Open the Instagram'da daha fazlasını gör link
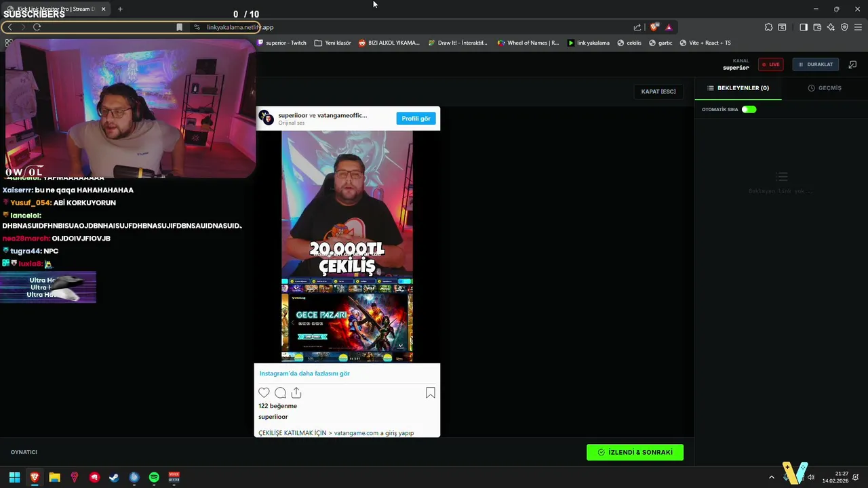Viewport: 868px width, 488px height. (304, 373)
